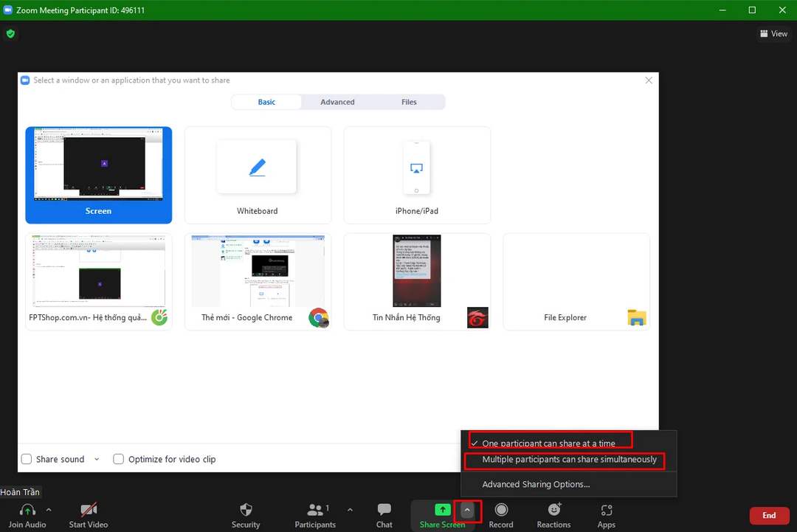Close the share selection dialog

pyautogui.click(x=649, y=80)
